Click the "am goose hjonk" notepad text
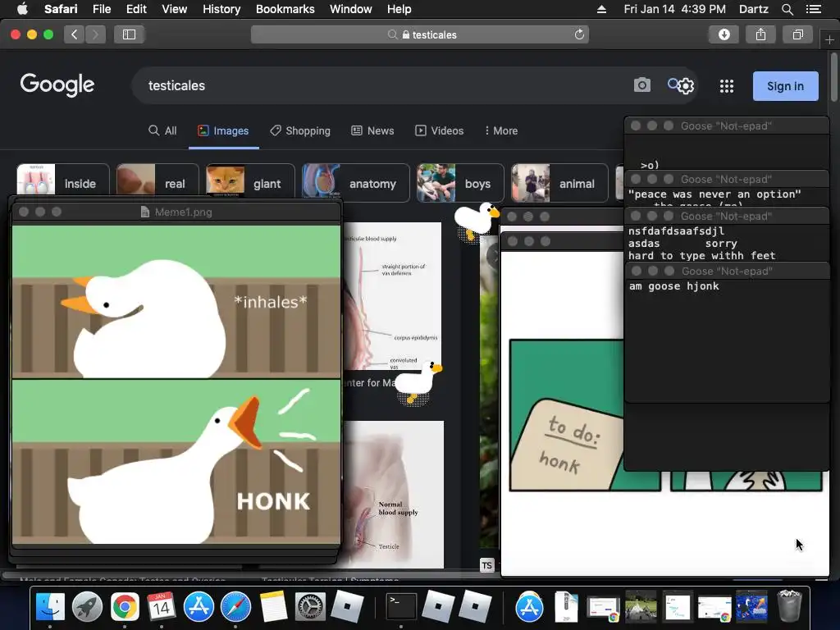This screenshot has height=630, width=840. pyautogui.click(x=674, y=286)
